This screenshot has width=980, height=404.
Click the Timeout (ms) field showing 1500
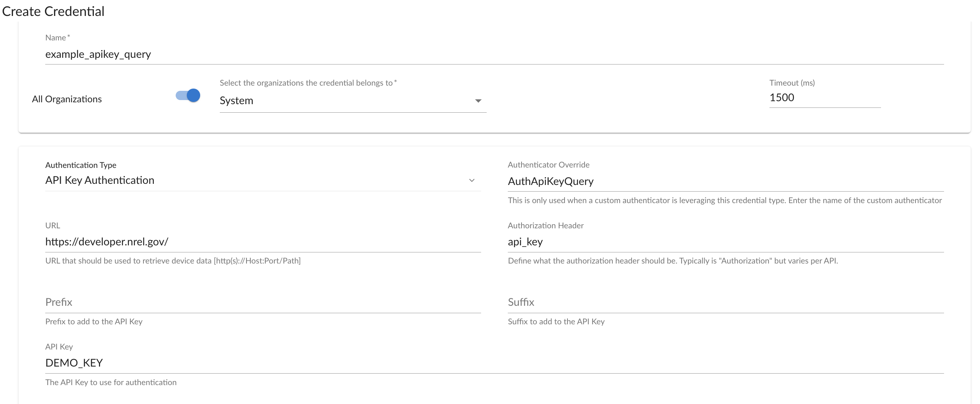824,98
